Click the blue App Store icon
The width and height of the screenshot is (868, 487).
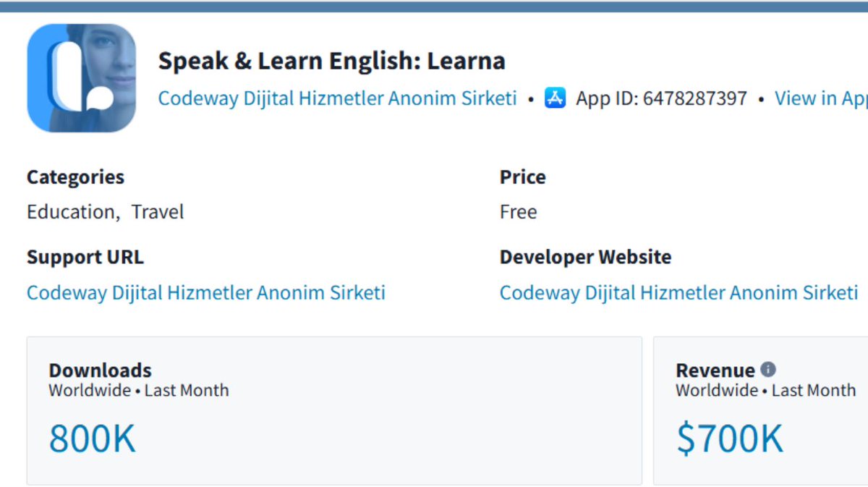click(x=555, y=98)
